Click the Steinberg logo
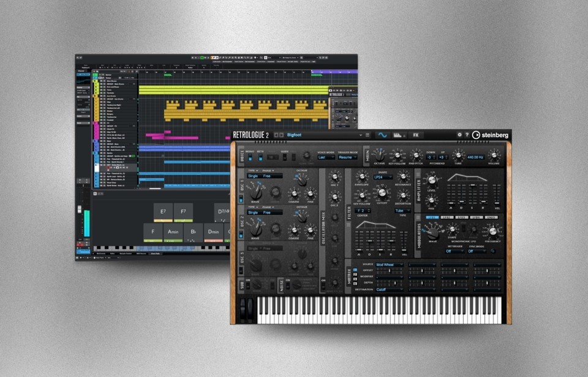Image resolution: width=588 pixels, height=377 pixels. (490, 135)
